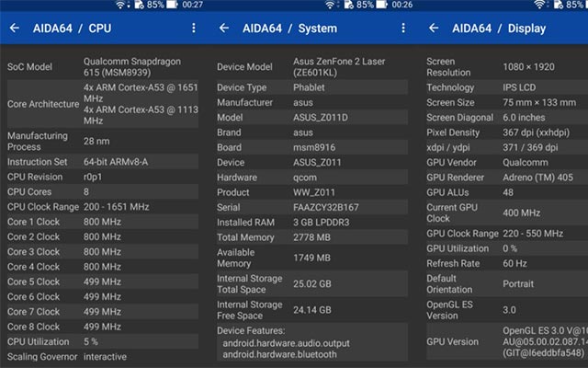Image resolution: width=588 pixels, height=368 pixels.
Task: Select the Device Model Asus ZenFone row
Action: [x=308, y=68]
